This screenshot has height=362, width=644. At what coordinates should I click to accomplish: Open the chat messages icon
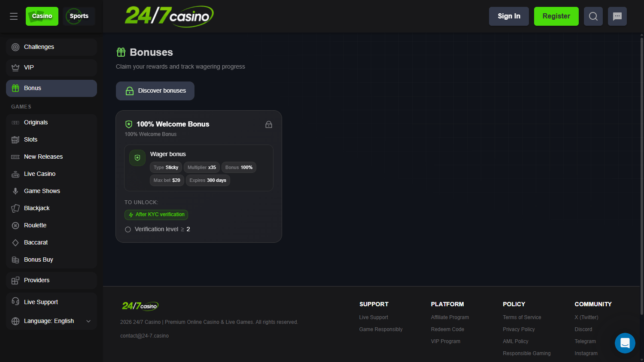coord(617,16)
